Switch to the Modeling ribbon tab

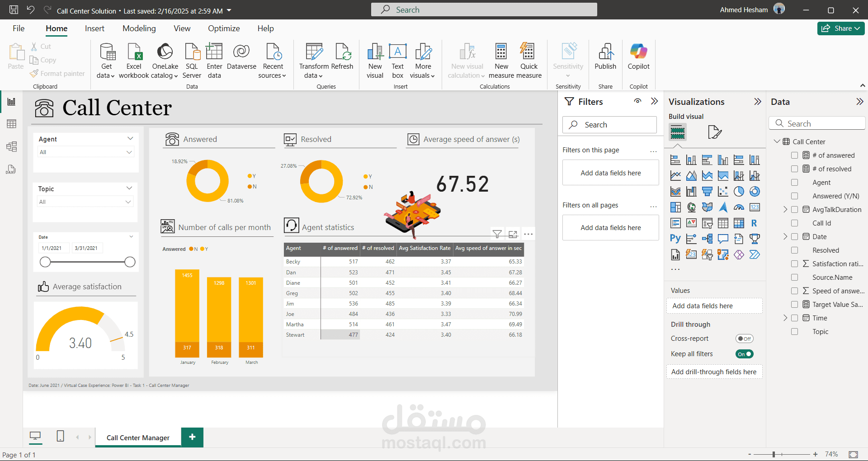click(x=139, y=28)
